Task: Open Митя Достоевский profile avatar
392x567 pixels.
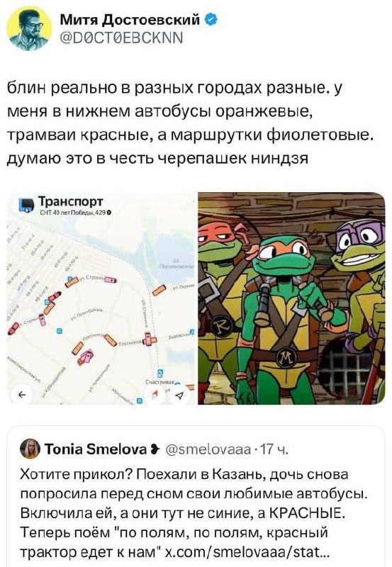Action: 30,28
